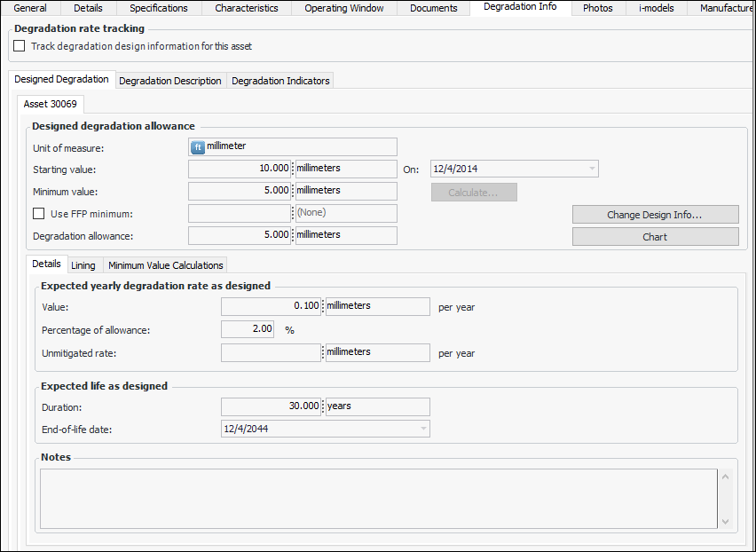The width and height of the screenshot is (756, 552).
Task: Click the ft unit of measure icon
Action: [198, 147]
